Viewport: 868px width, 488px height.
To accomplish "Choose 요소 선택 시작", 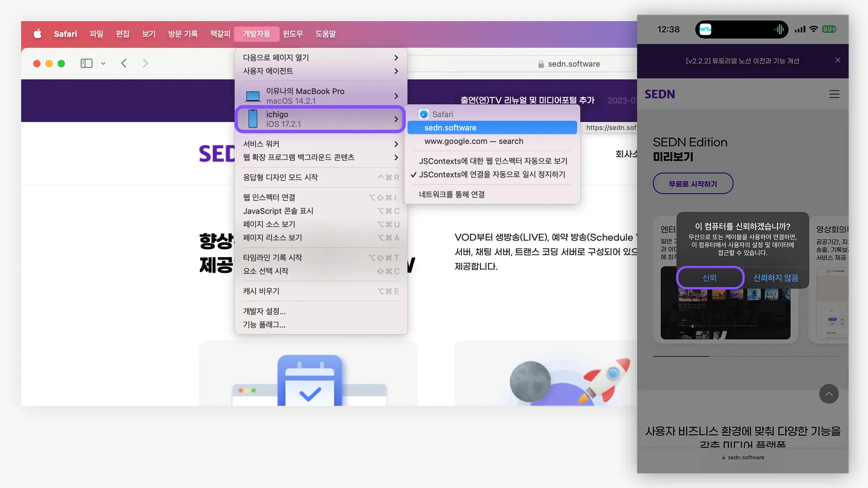I will [x=321, y=271].
